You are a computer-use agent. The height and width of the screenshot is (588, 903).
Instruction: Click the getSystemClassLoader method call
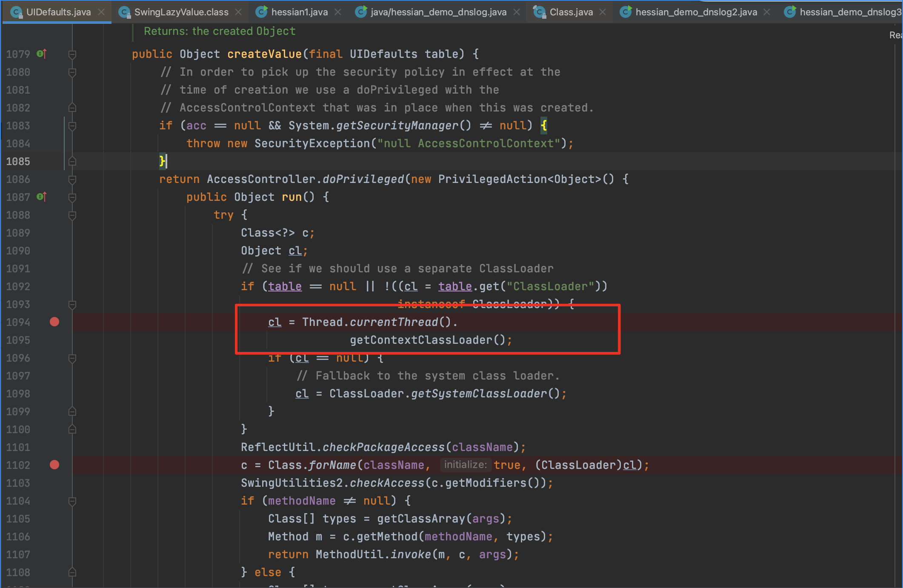click(x=479, y=394)
